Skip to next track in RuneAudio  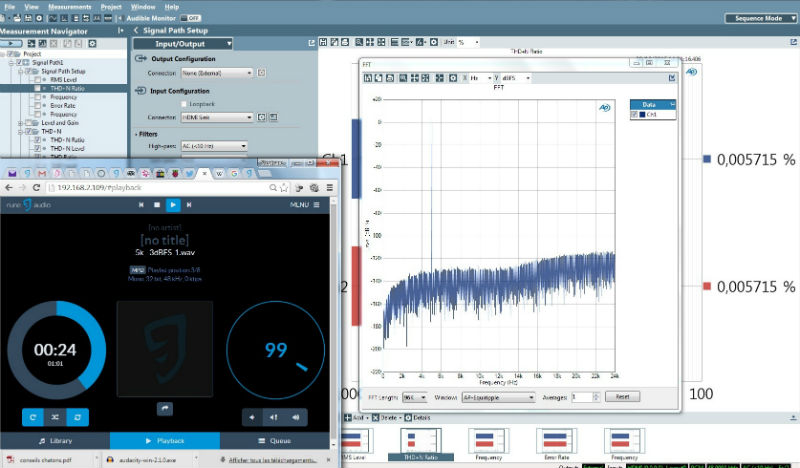click(x=189, y=205)
